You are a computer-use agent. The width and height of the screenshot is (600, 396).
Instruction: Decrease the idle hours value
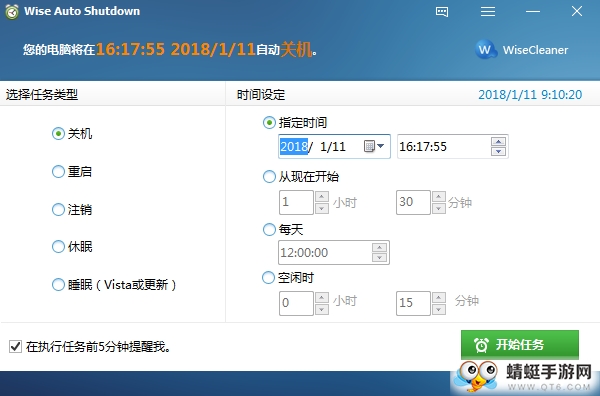click(322, 309)
